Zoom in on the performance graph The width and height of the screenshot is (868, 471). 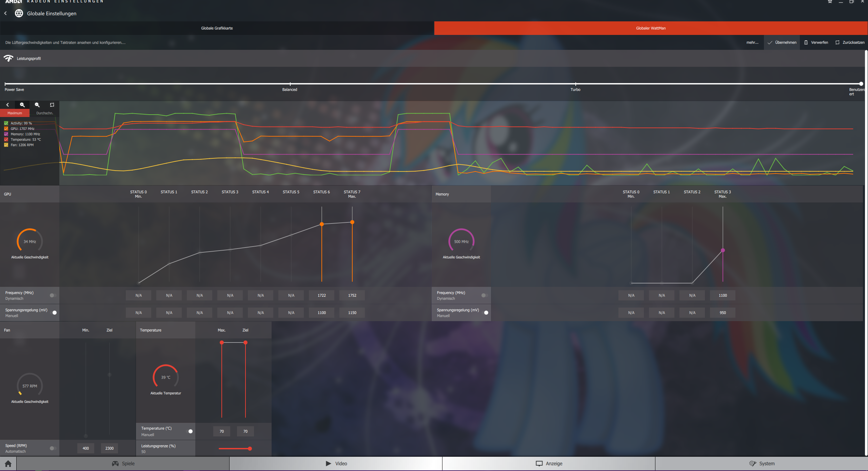22,105
